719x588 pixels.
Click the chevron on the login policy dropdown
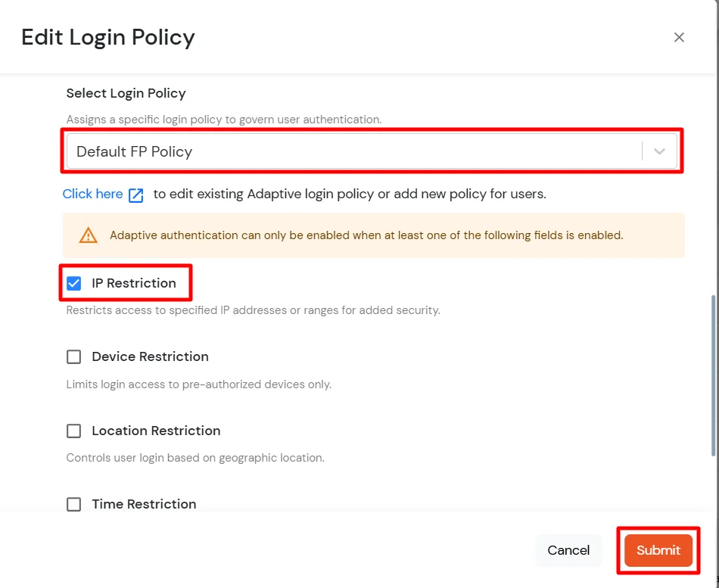click(x=658, y=151)
